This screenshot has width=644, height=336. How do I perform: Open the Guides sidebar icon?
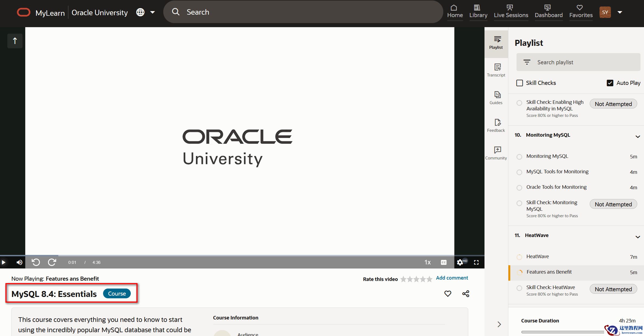(497, 98)
